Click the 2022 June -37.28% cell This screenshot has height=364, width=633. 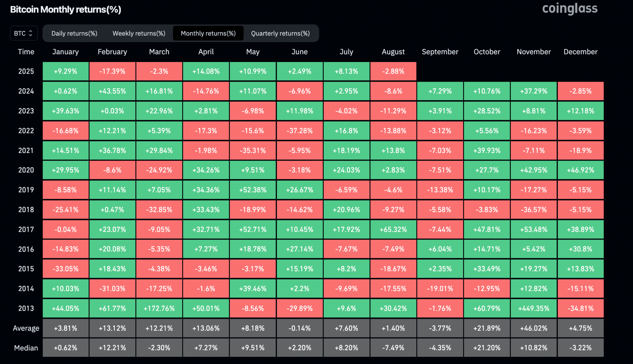point(299,131)
